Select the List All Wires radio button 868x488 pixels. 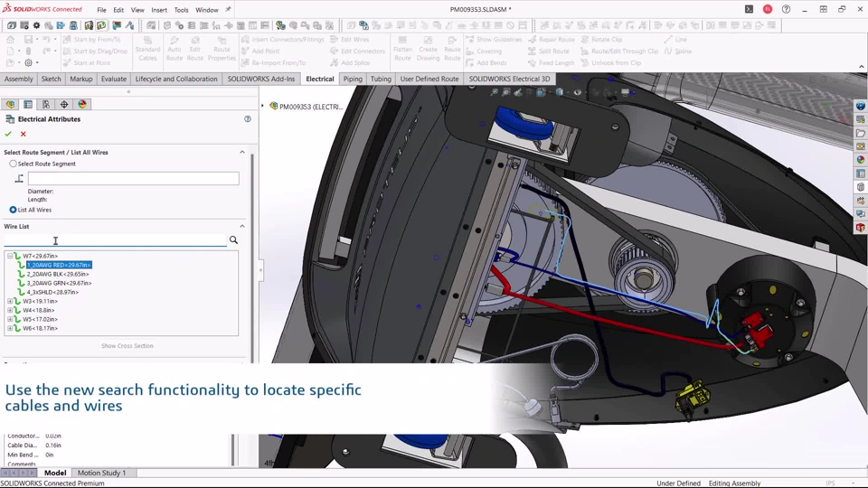click(13, 210)
